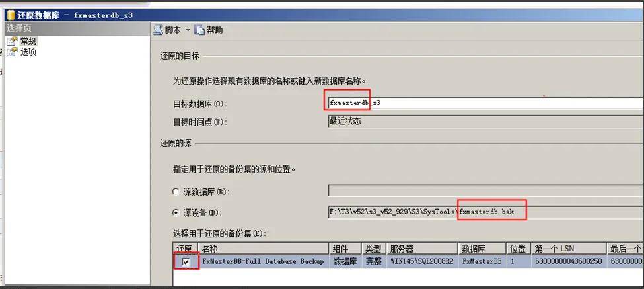Click the Help (帮助) icon
Viewport: 644px width, 289px height.
(199, 30)
